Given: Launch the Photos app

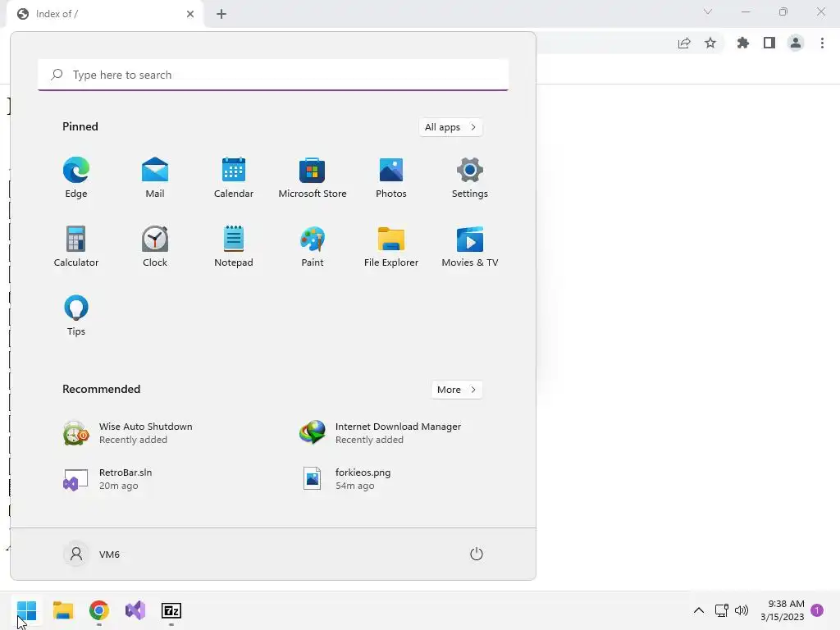Looking at the screenshot, I should tap(391, 177).
